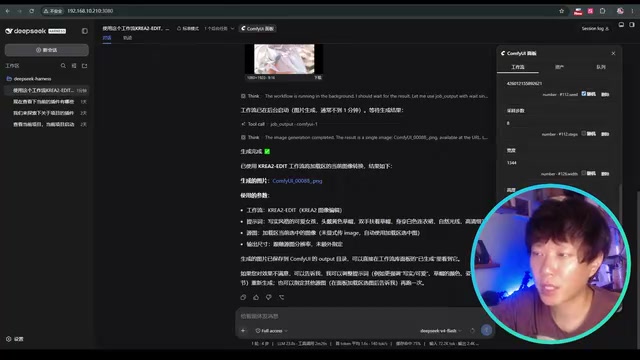Click delete button for #112.seed row
Viewport: 640px width, 360px height.
(x=605, y=94)
